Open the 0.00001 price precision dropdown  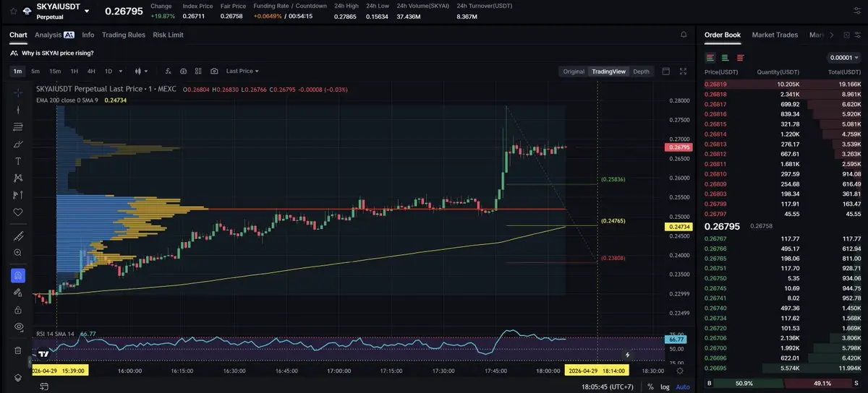843,58
